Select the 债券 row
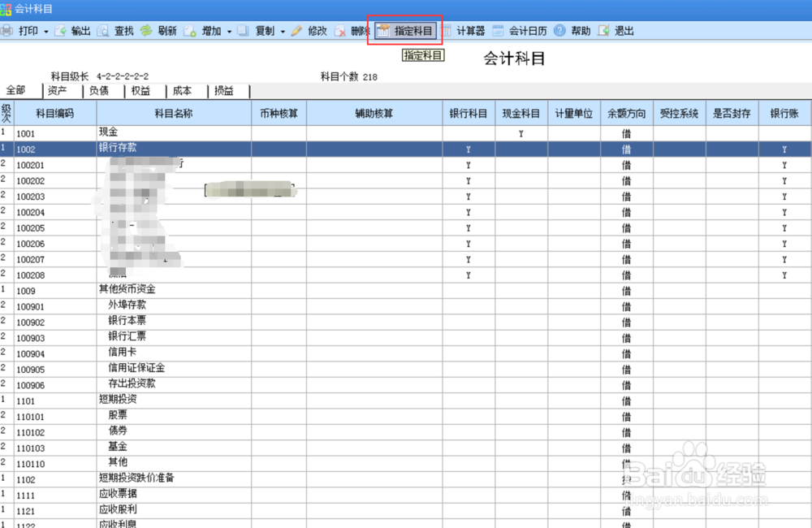 (405, 431)
